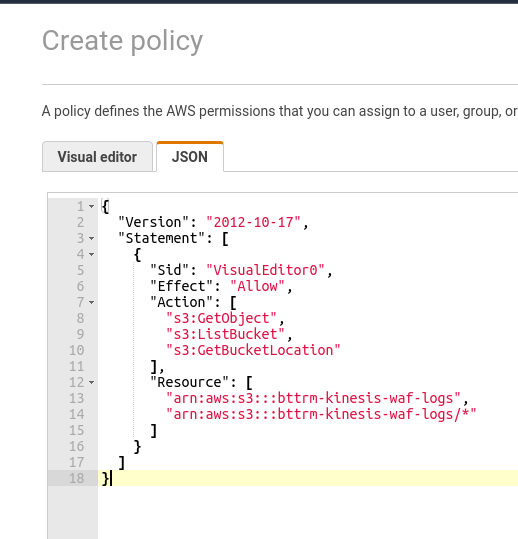Click line number 18 in the gutter
This screenshot has height=539, width=518.
click(76, 478)
